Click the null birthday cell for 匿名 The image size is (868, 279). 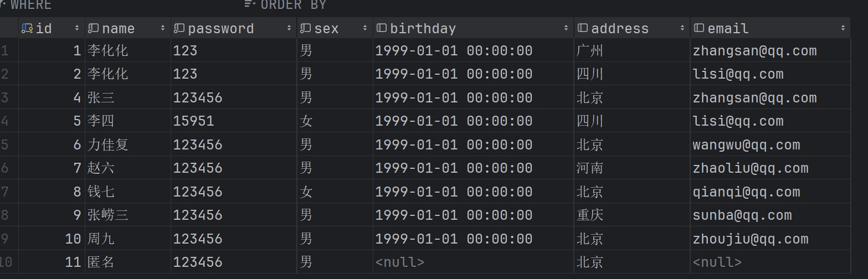click(473, 262)
